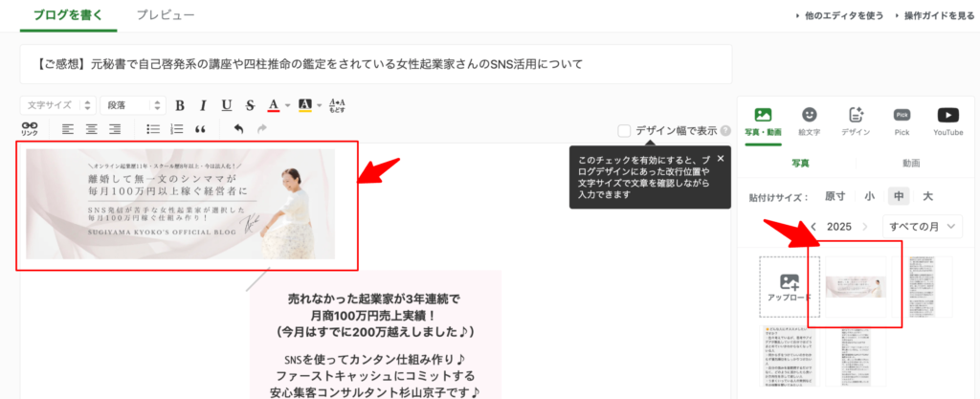Open the 絵文字 emoji panel
Screen dimensions: 980x399
(810, 122)
